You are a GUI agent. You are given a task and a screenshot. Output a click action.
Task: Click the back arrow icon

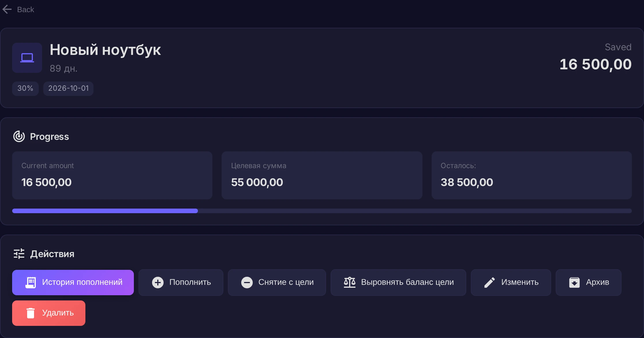click(7, 10)
